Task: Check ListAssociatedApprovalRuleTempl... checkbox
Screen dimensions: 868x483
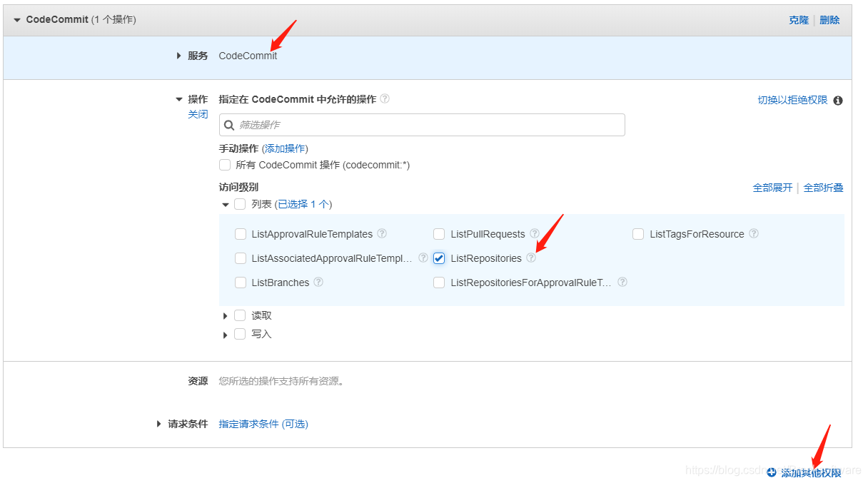Action: (241, 258)
